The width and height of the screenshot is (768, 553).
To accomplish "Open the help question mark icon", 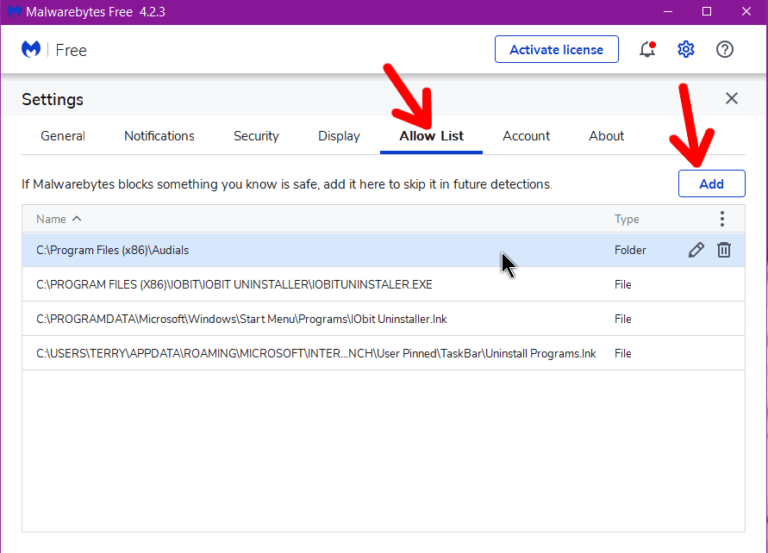I will tap(724, 49).
